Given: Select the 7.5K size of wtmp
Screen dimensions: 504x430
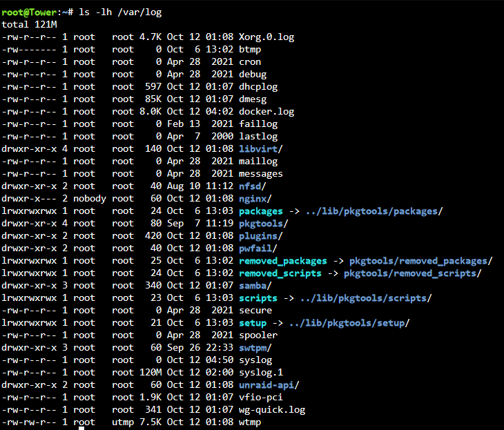Looking at the screenshot, I should tap(151, 422).
